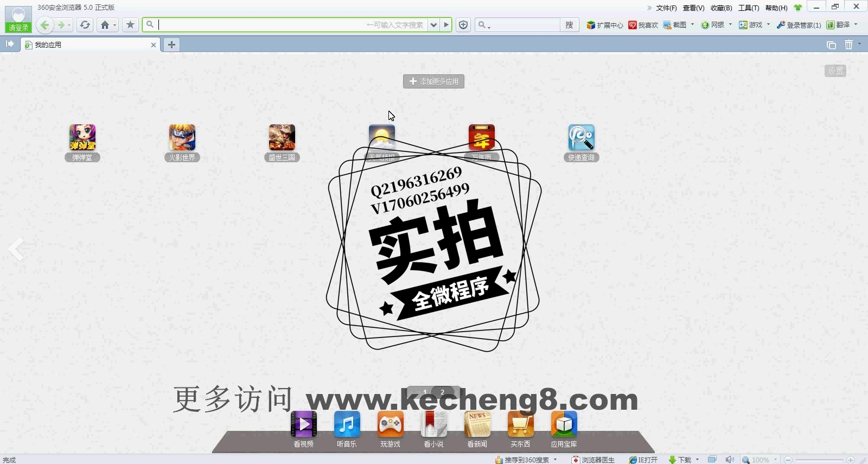Expand the 截图 dropdown arrow
The width and height of the screenshot is (868, 464).
pos(693,24)
